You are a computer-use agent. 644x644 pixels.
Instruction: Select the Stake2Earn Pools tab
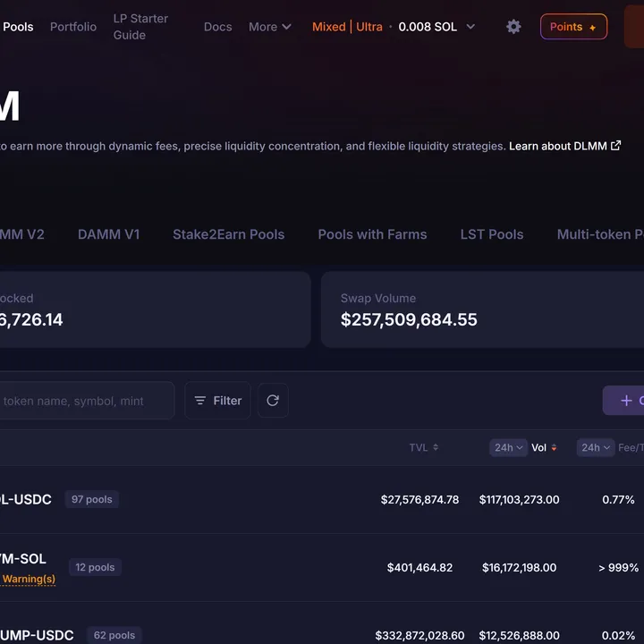[228, 234]
